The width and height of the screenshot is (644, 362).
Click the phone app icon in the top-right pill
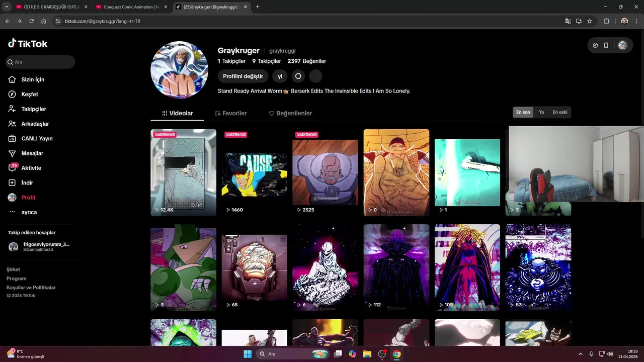coord(606,45)
